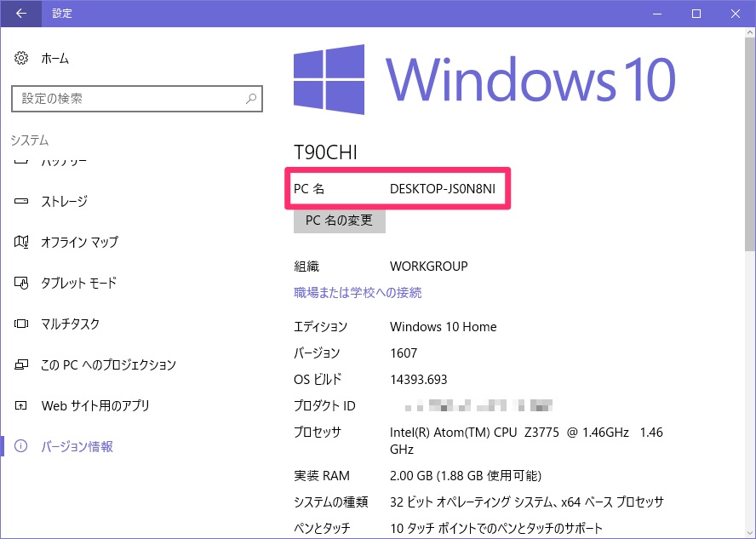Click the システムの種類 32 ビット value
Viewport: 756px width, 539px height.
point(526,502)
